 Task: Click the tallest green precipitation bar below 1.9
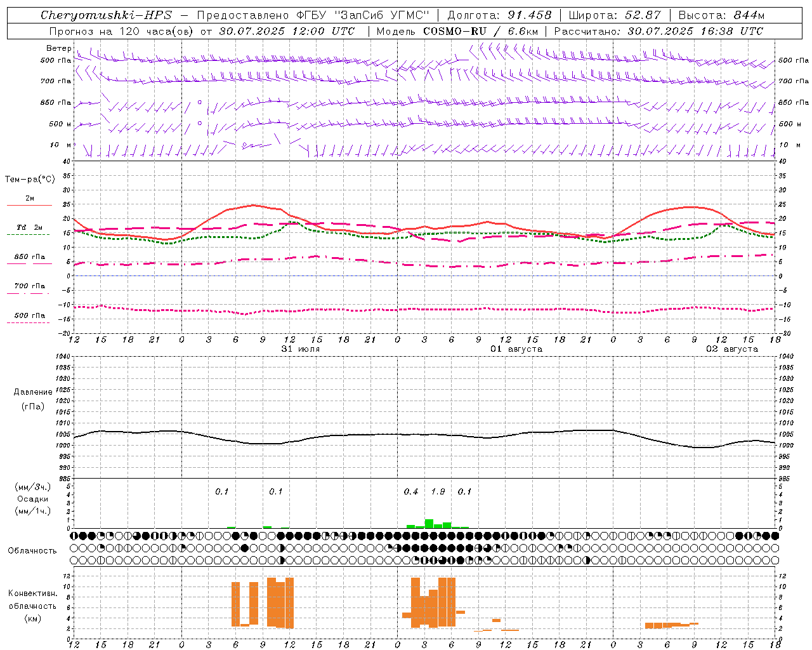pyautogui.click(x=429, y=524)
